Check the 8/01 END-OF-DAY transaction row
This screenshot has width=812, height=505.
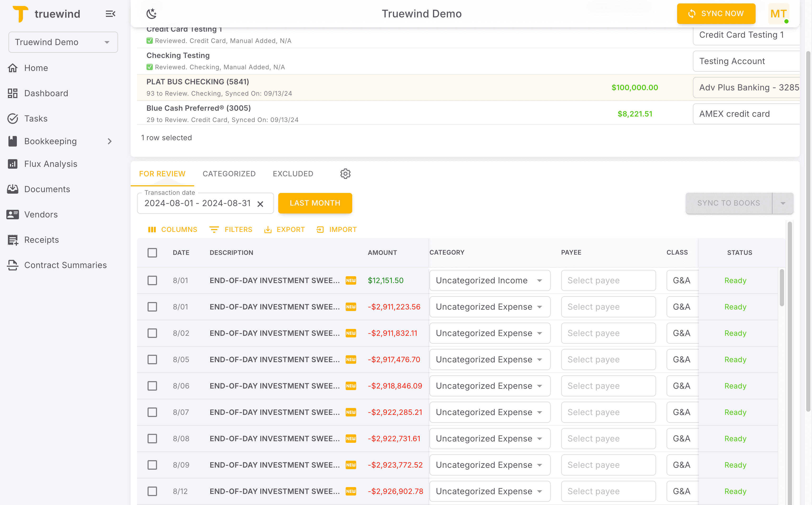tap(152, 280)
